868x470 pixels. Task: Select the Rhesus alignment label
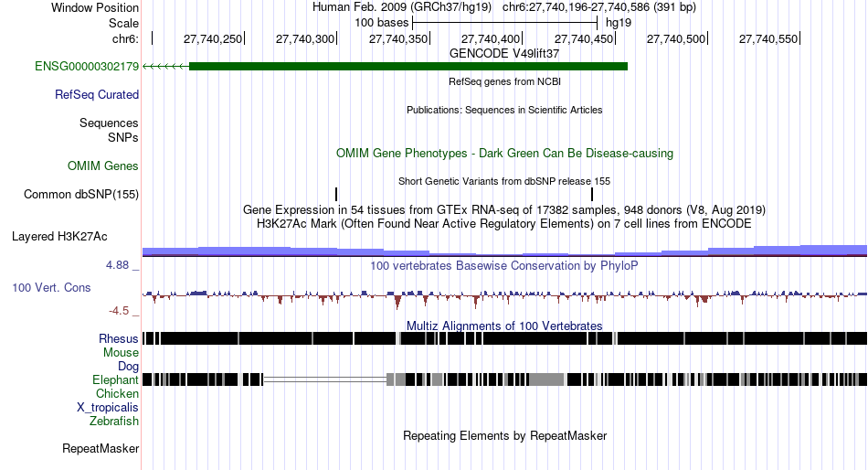pos(119,338)
